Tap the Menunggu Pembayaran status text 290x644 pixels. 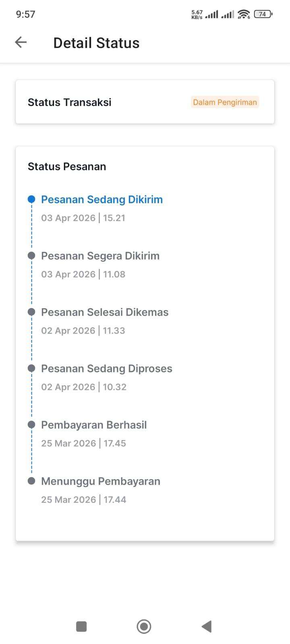tap(101, 481)
